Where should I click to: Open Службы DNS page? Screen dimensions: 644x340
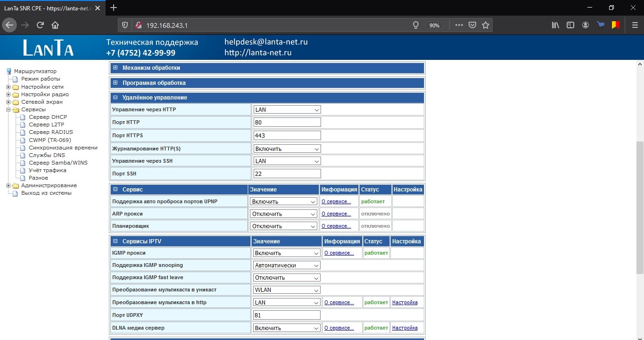[47, 155]
